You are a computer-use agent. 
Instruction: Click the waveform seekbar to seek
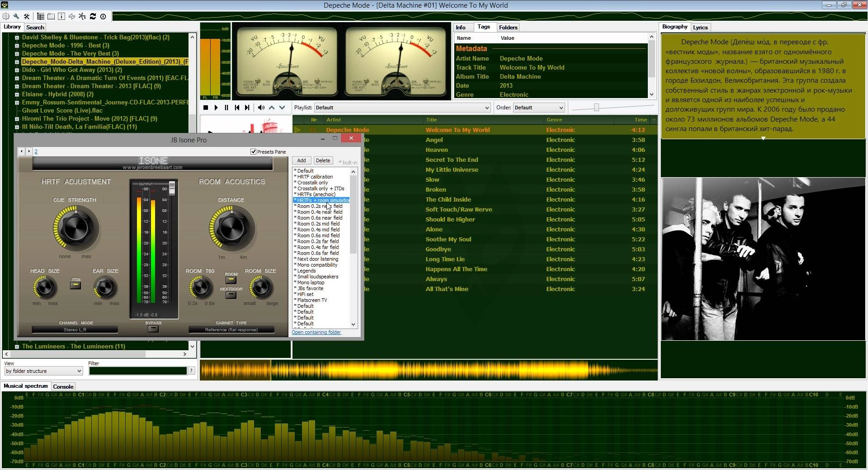tap(429, 370)
